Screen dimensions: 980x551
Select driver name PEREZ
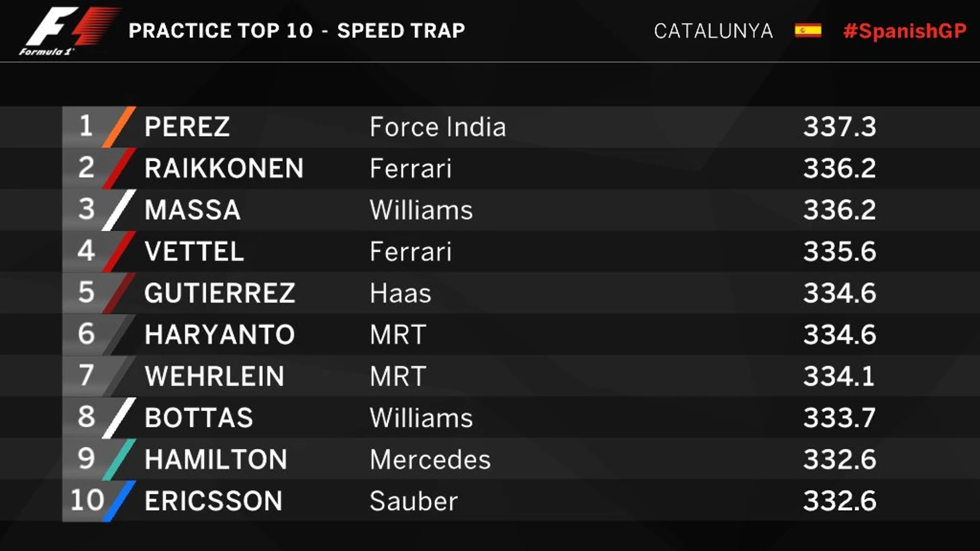(187, 127)
